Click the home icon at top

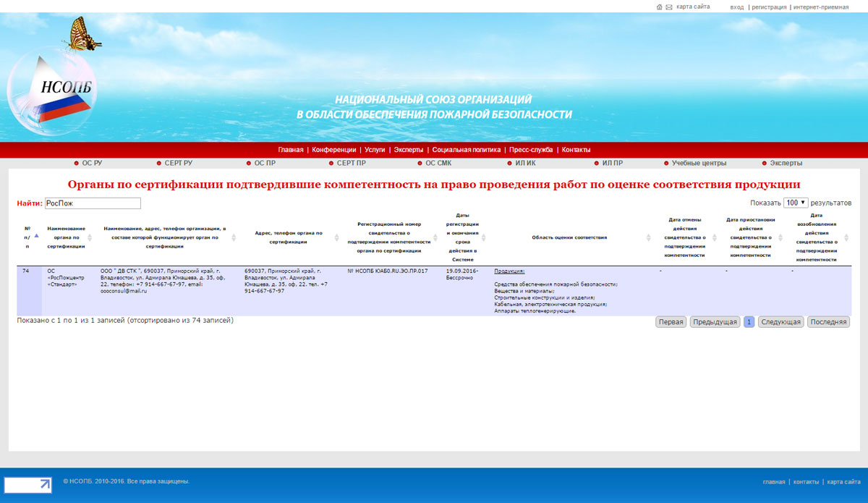pyautogui.click(x=660, y=7)
